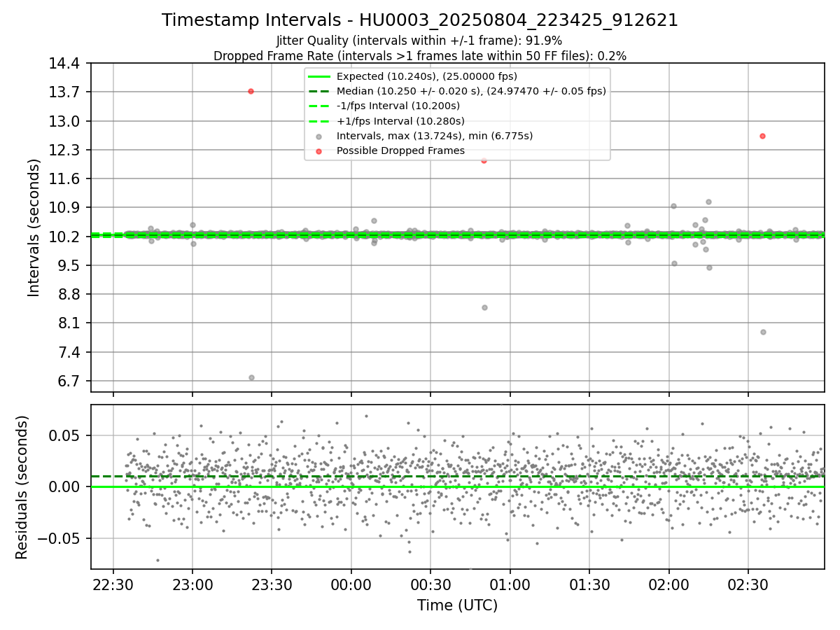Click the Residuals (seconds) y-axis label
Viewport: 840px width, 630px height.
click(22, 487)
